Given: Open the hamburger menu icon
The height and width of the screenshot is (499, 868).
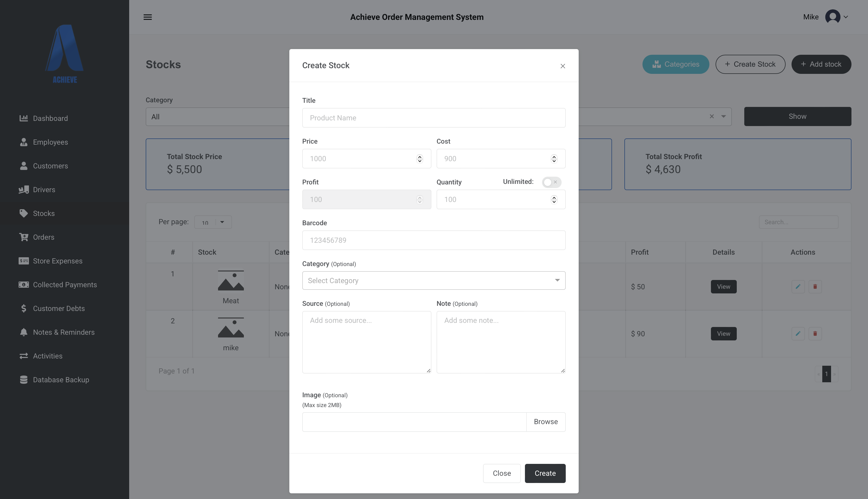Looking at the screenshot, I should pyautogui.click(x=148, y=17).
